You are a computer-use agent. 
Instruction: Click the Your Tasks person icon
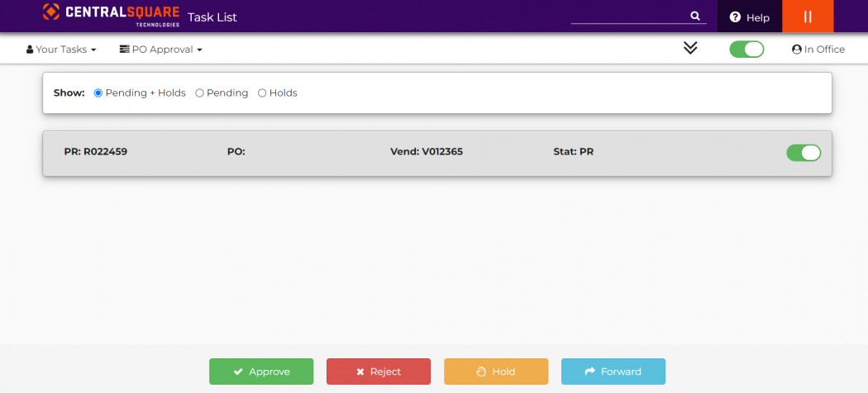(x=30, y=50)
